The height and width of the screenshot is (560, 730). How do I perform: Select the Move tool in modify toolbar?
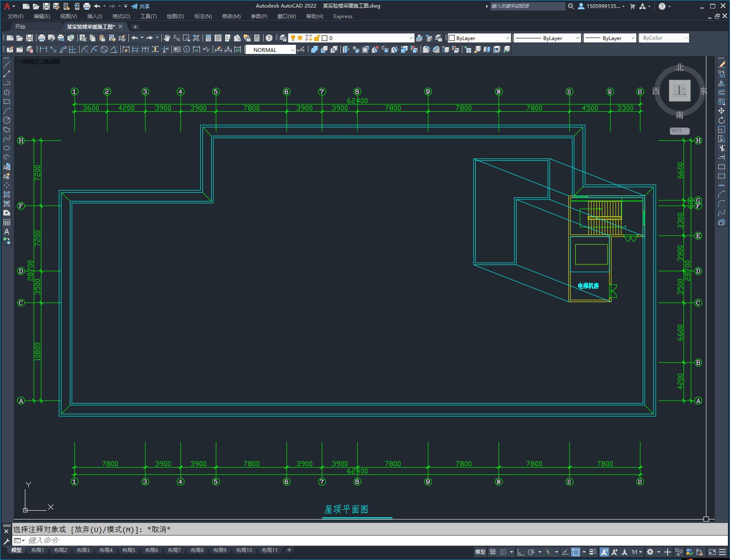click(722, 111)
